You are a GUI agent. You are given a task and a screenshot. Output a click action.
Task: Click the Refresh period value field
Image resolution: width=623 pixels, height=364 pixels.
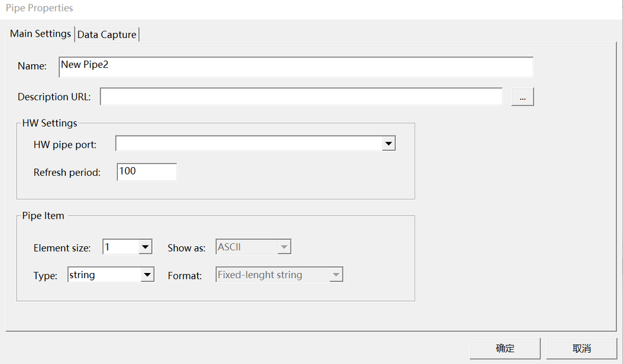(x=147, y=172)
